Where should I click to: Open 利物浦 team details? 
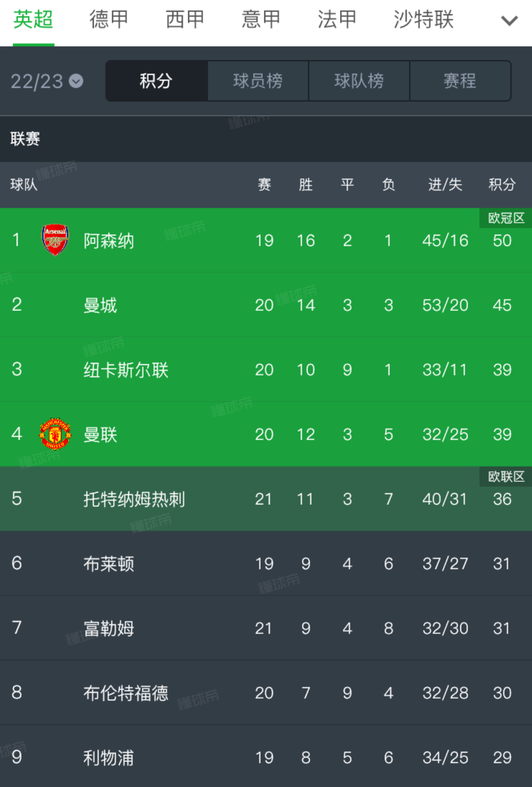click(108, 758)
